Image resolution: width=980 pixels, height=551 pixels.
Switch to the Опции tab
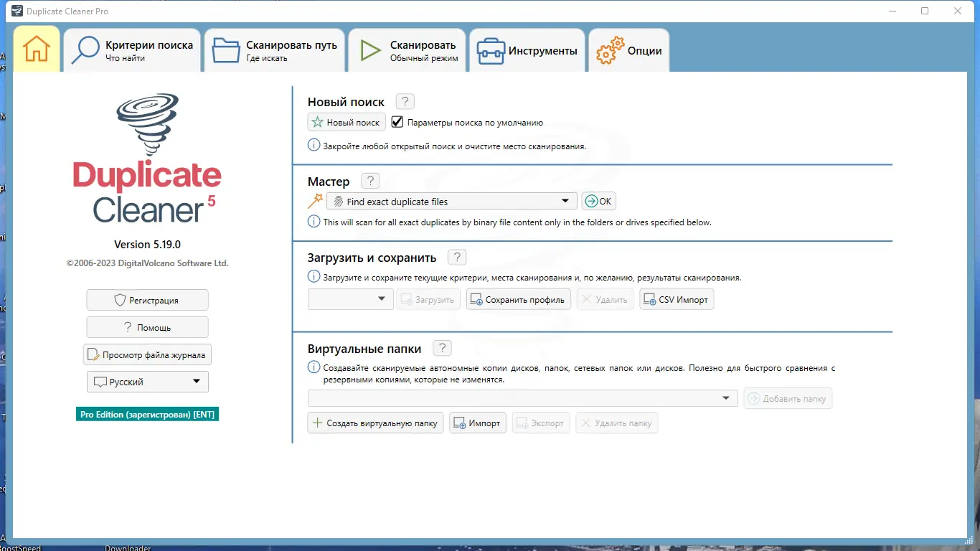click(x=629, y=50)
